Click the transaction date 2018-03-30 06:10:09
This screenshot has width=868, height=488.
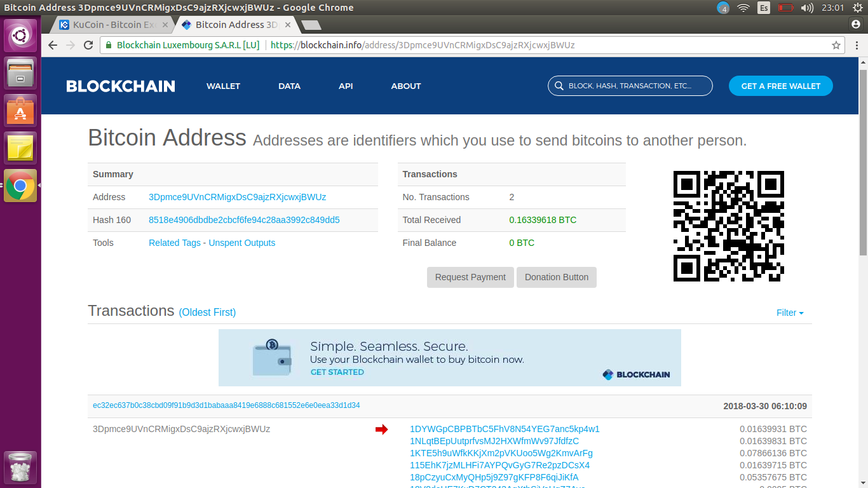765,406
